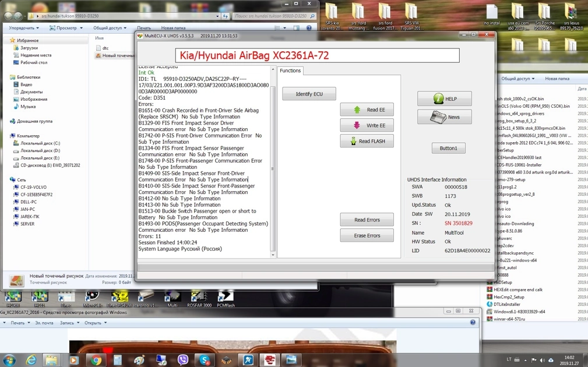Open Печать dropdown in Photo Viewer

pos(20,323)
